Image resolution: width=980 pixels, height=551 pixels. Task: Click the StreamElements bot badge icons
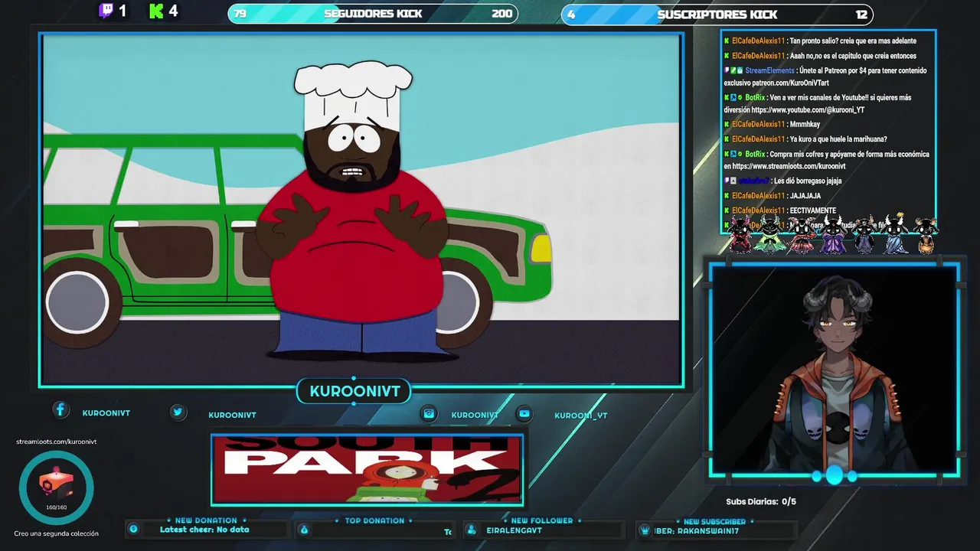(733, 70)
